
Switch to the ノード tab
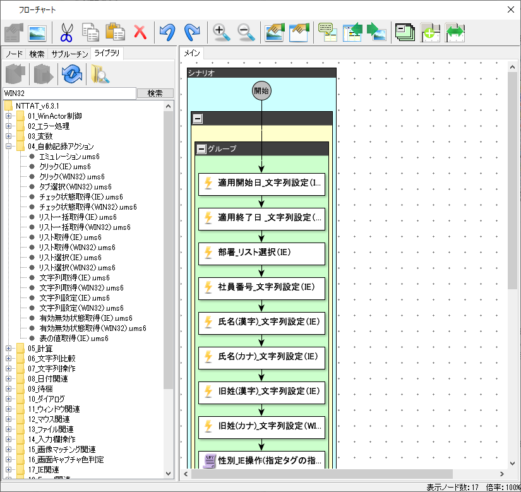14,54
